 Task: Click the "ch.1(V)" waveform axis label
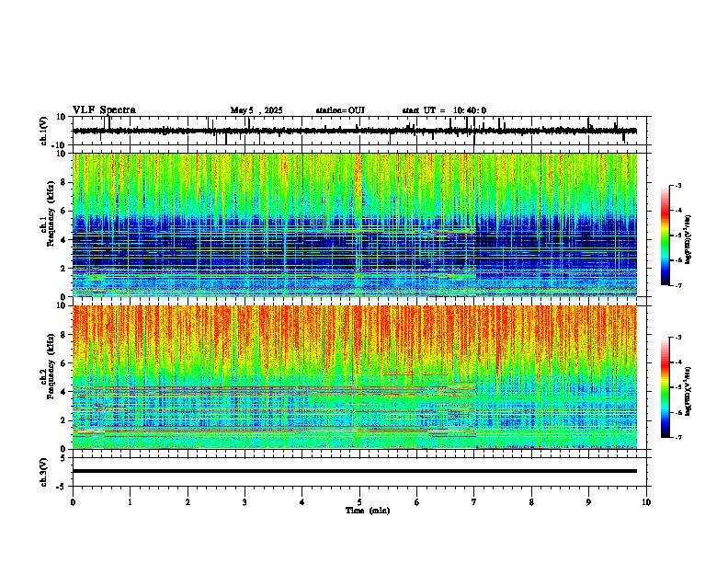click(44, 131)
